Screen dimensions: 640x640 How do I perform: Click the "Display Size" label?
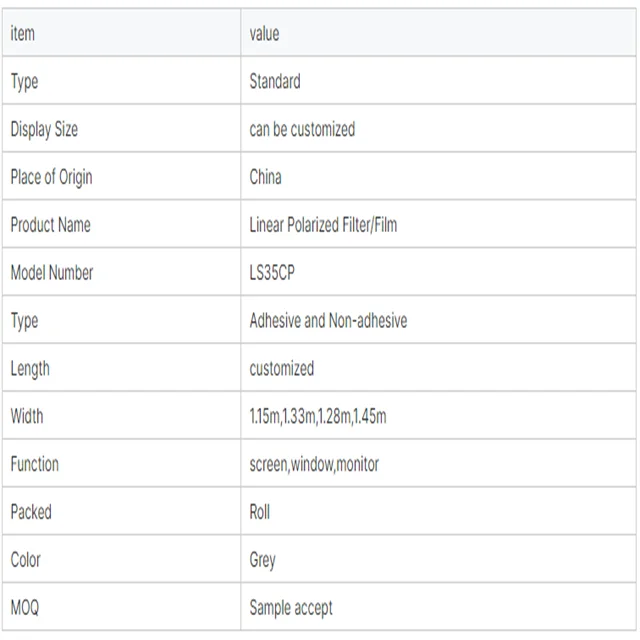[x=44, y=129]
